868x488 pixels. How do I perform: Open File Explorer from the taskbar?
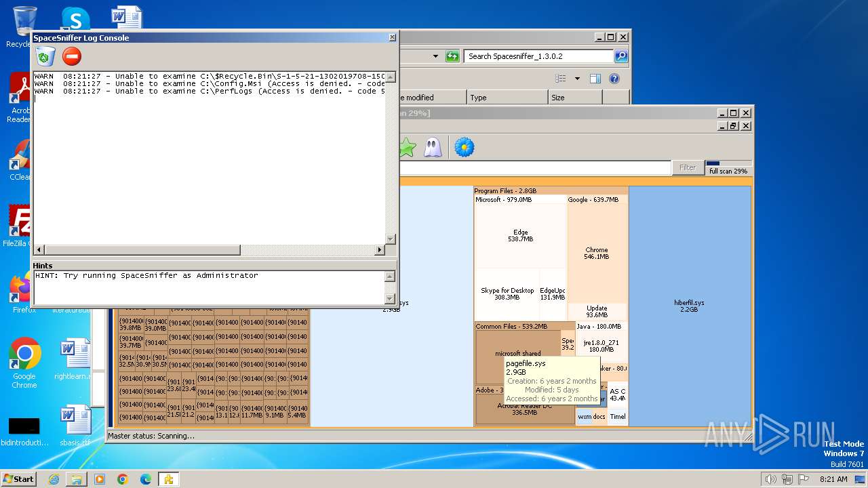coord(77,479)
